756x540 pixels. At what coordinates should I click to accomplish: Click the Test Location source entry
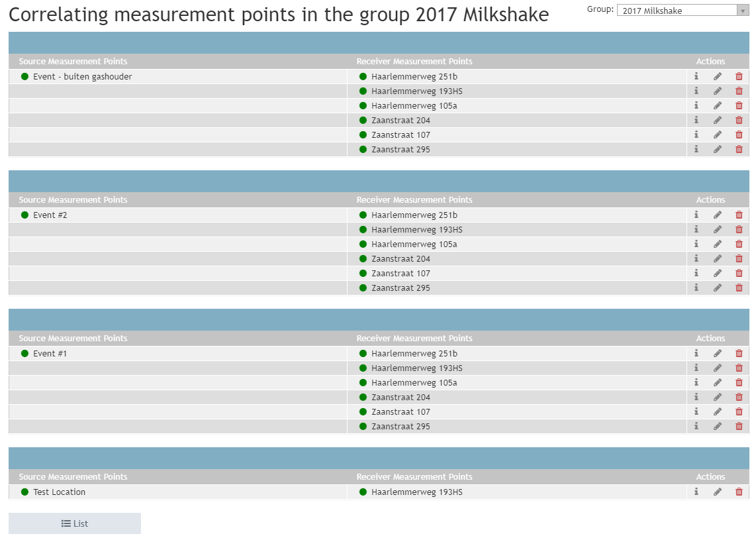coord(59,492)
